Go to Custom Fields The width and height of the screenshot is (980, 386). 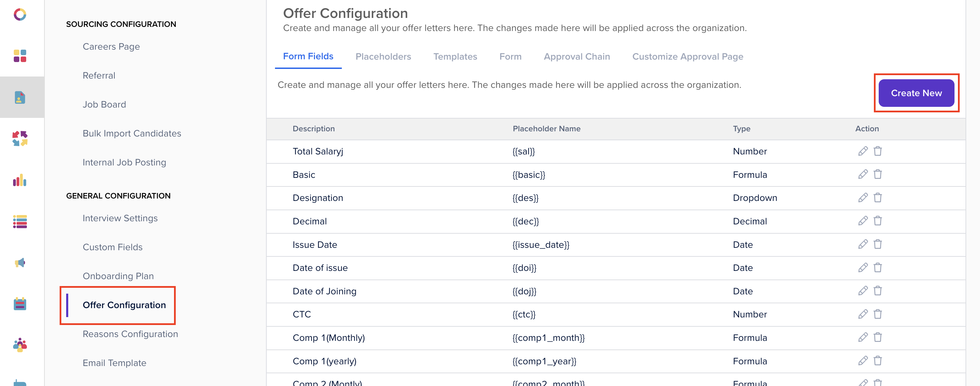(x=113, y=247)
